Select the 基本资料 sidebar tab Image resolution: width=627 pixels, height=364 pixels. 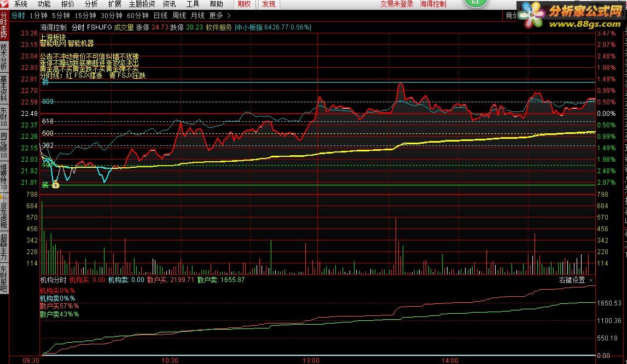4,89
